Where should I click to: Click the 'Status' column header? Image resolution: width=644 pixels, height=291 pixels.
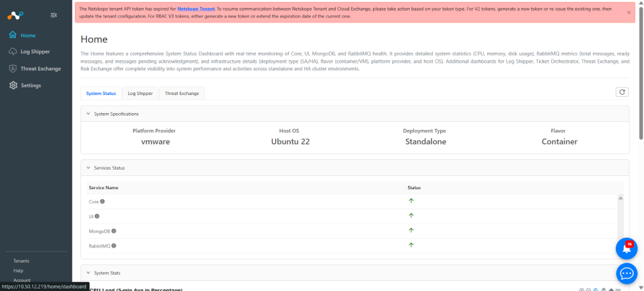click(414, 187)
